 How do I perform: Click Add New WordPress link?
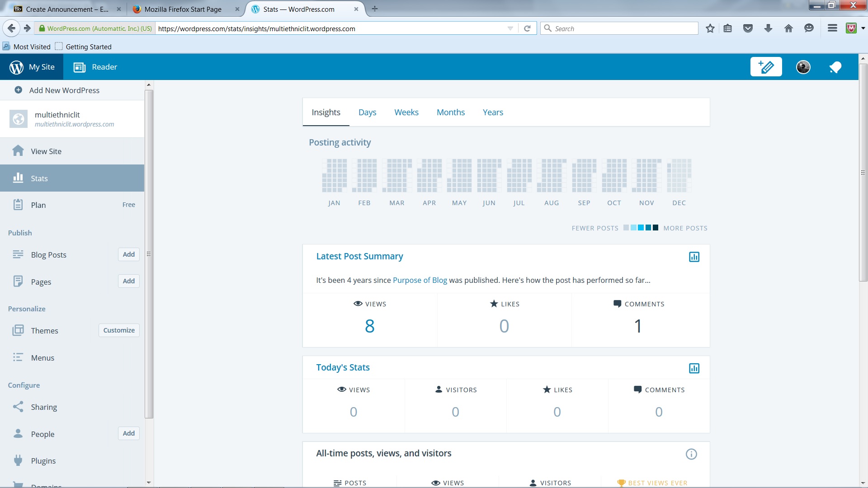tap(64, 90)
